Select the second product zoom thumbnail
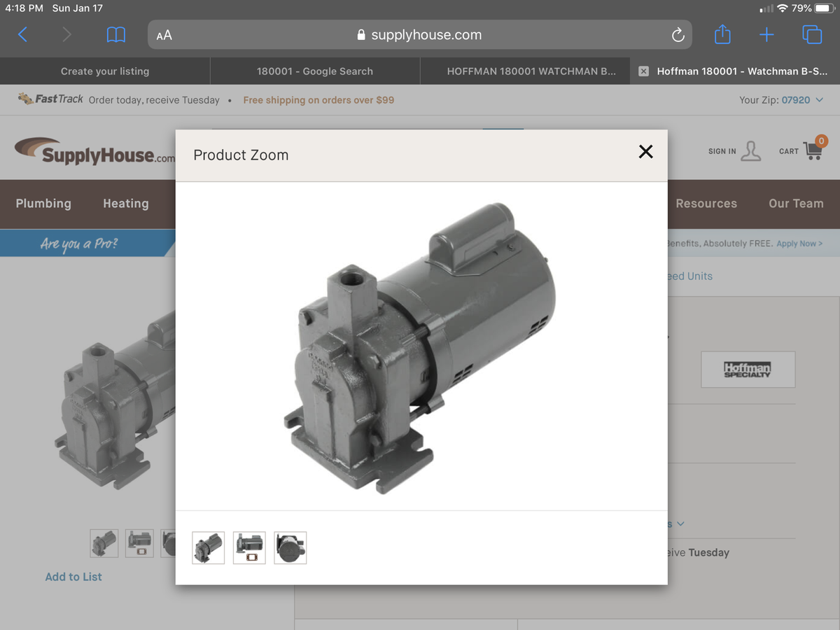Image resolution: width=840 pixels, height=630 pixels. pos(249,548)
